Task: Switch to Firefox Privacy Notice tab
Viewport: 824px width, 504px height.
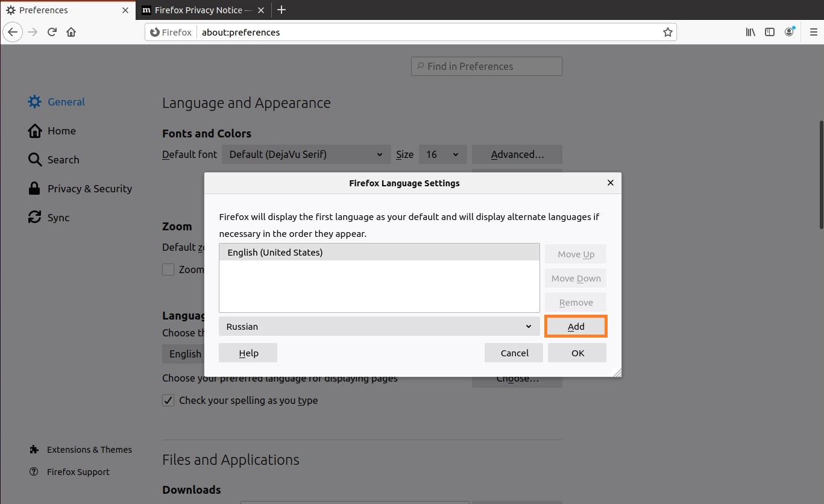Action: pyautogui.click(x=198, y=10)
